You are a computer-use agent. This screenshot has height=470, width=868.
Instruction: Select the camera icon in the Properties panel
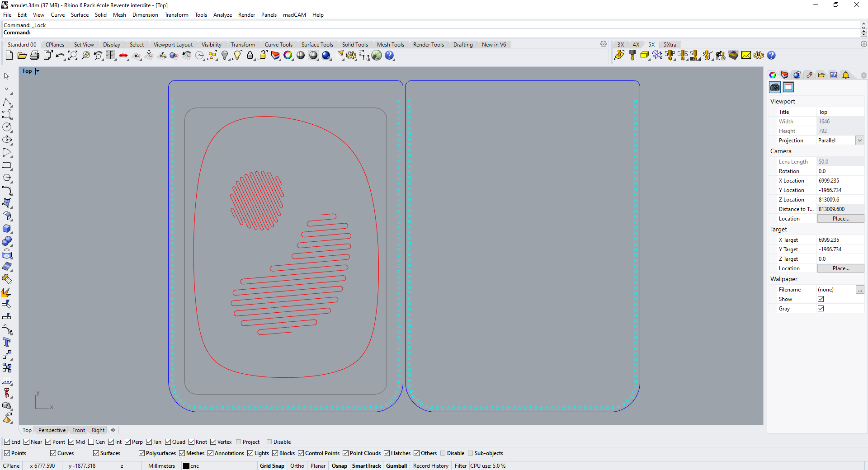coord(774,87)
